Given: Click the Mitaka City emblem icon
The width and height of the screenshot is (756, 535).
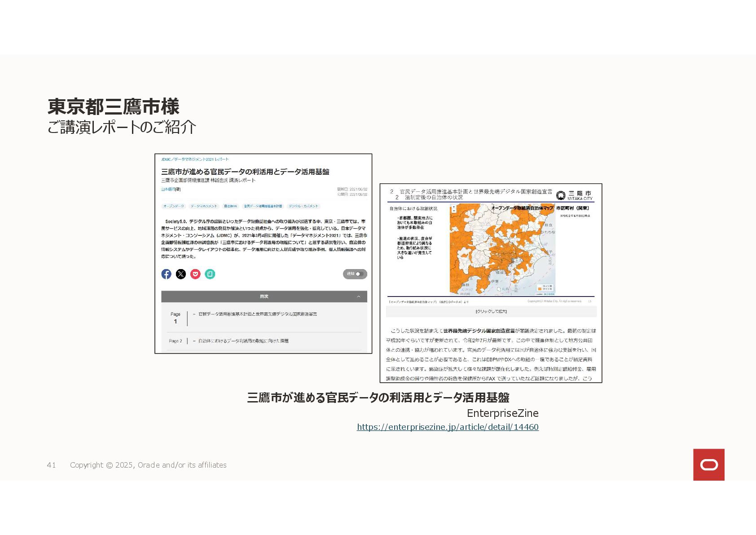Looking at the screenshot, I should 561,195.
